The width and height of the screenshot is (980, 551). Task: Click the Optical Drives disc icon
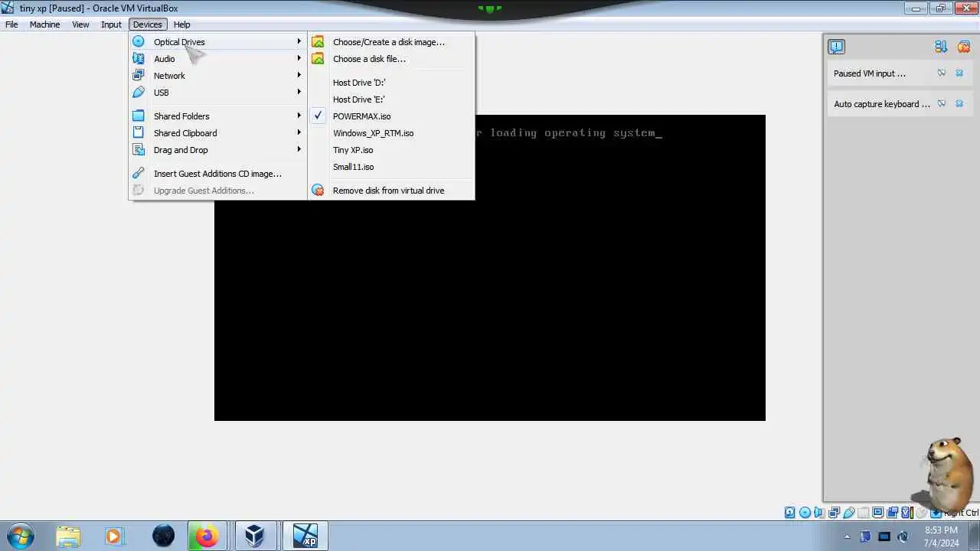click(x=139, y=42)
